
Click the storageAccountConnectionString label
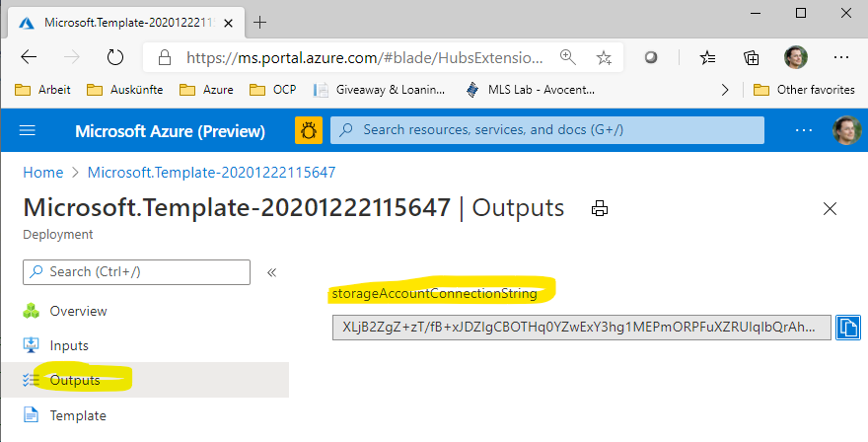pos(435,293)
